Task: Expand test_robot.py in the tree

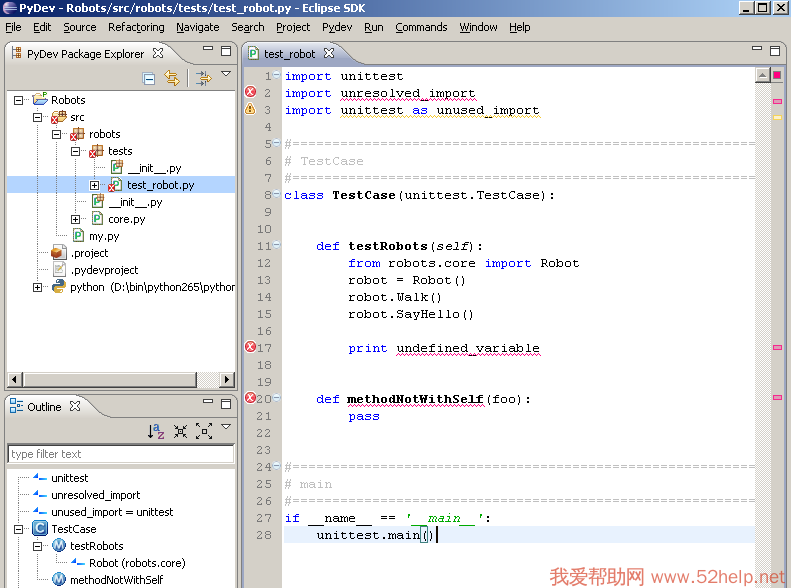Action: tap(94, 186)
